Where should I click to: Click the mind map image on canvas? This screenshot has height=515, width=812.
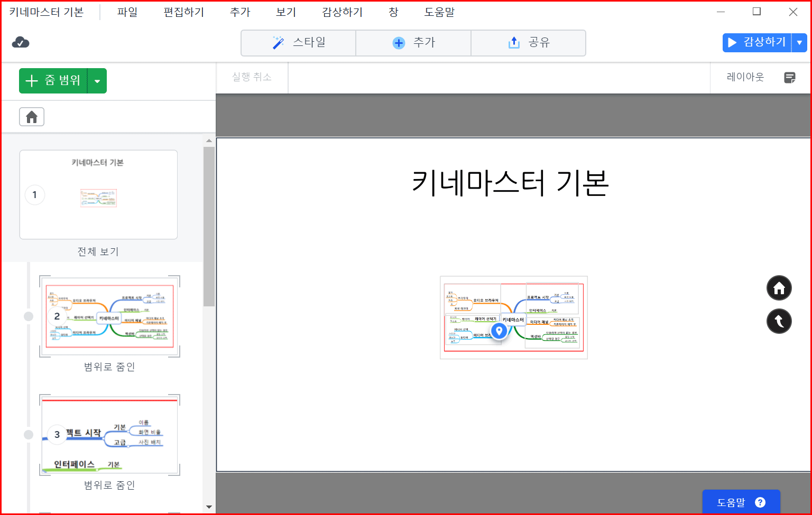[x=514, y=317]
